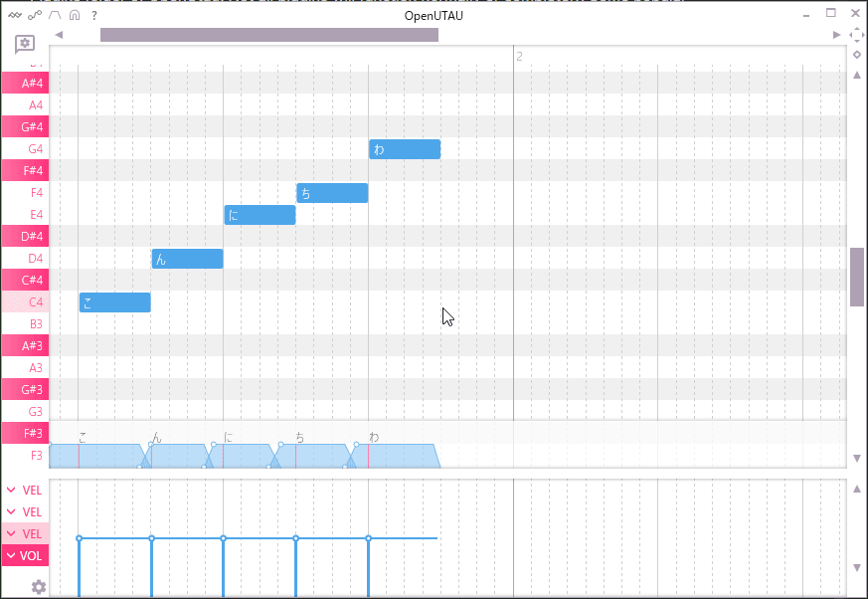Click velocity point under the に note
The height and width of the screenshot is (599, 868).
coord(223,538)
